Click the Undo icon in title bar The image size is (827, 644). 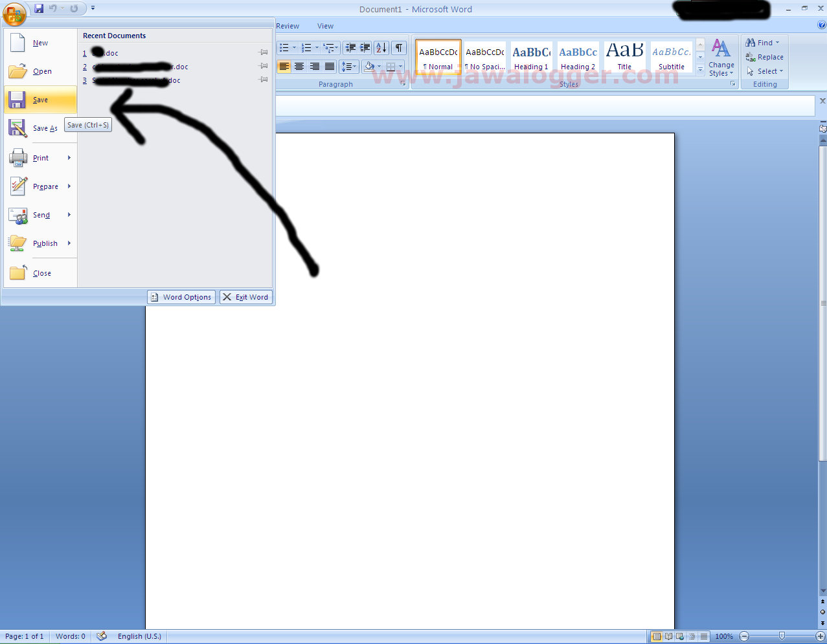coord(53,8)
